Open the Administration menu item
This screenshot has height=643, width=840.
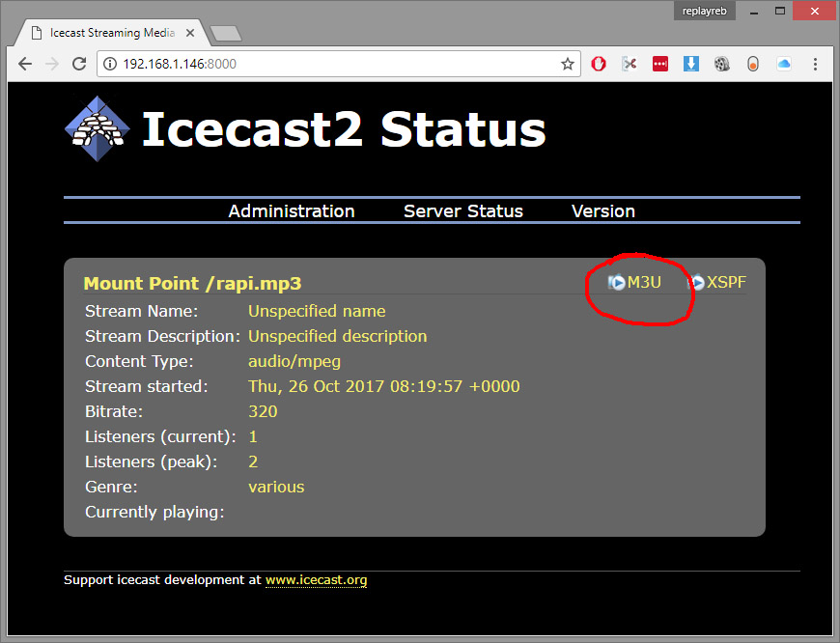[x=292, y=211]
